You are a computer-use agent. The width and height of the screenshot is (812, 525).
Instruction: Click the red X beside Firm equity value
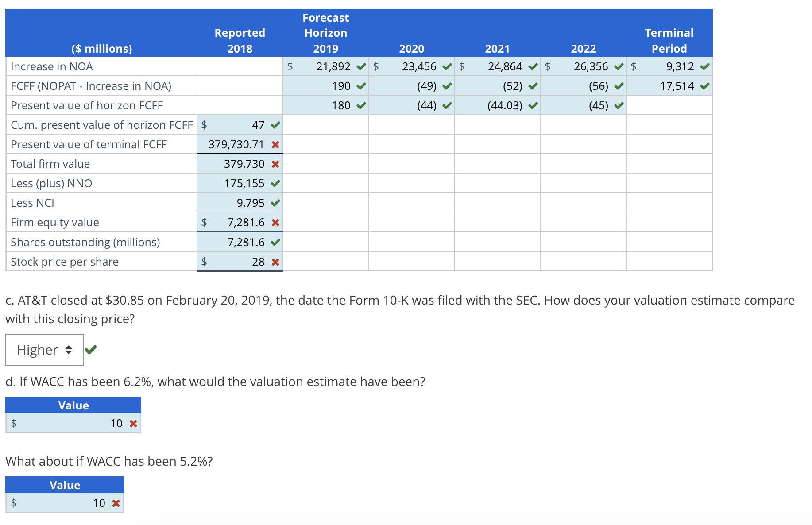(x=275, y=222)
